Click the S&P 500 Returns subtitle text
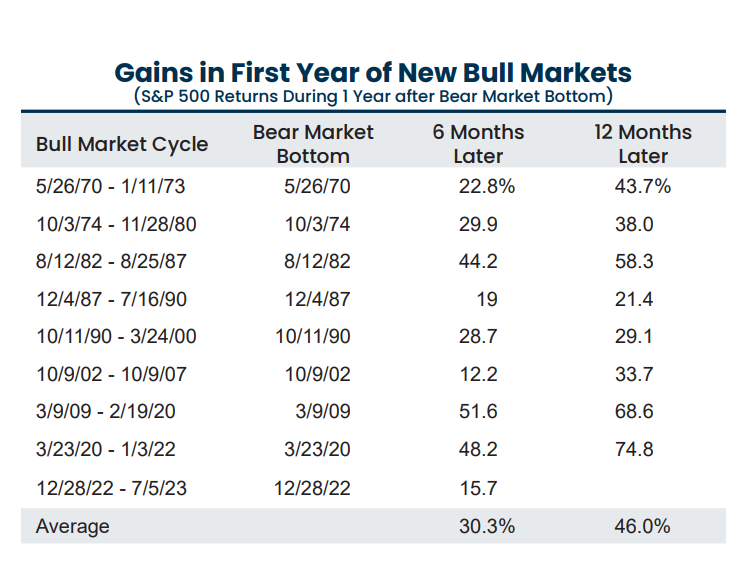This screenshot has width=745, height=573. coord(372,97)
